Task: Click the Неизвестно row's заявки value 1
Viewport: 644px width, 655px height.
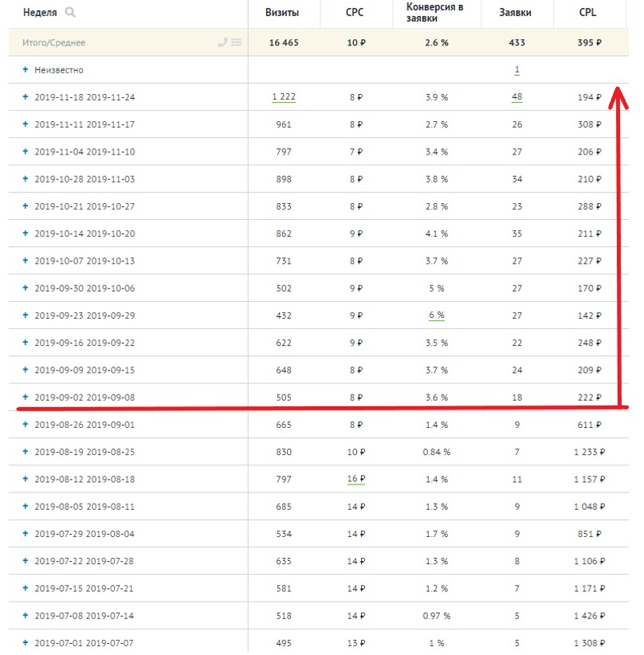Action: pos(516,70)
